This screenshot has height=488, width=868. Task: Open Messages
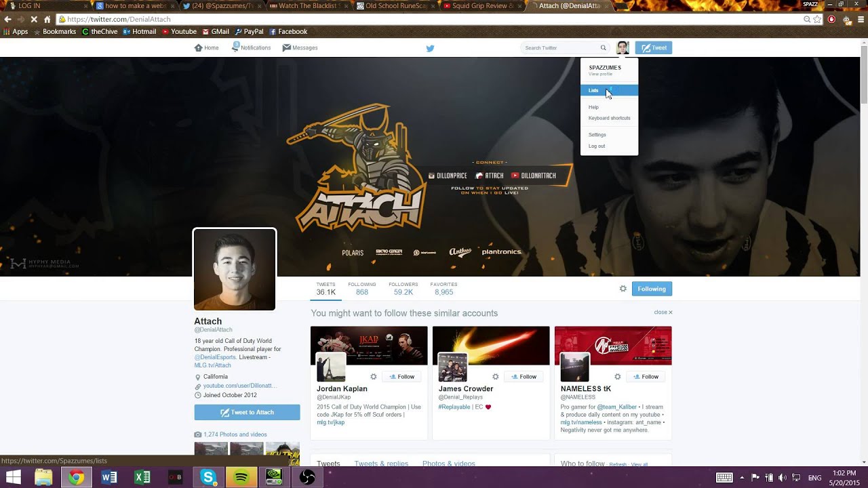[300, 47]
